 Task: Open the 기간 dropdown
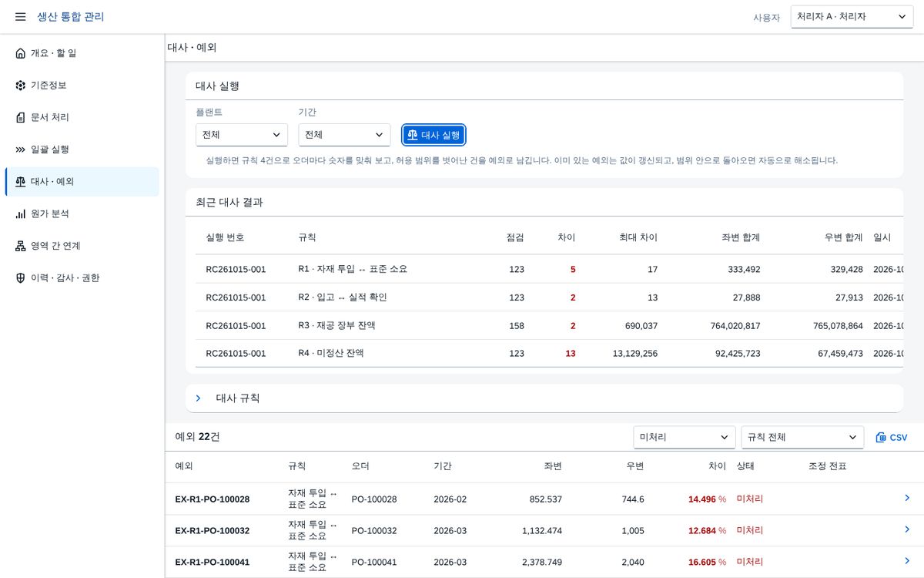click(344, 135)
